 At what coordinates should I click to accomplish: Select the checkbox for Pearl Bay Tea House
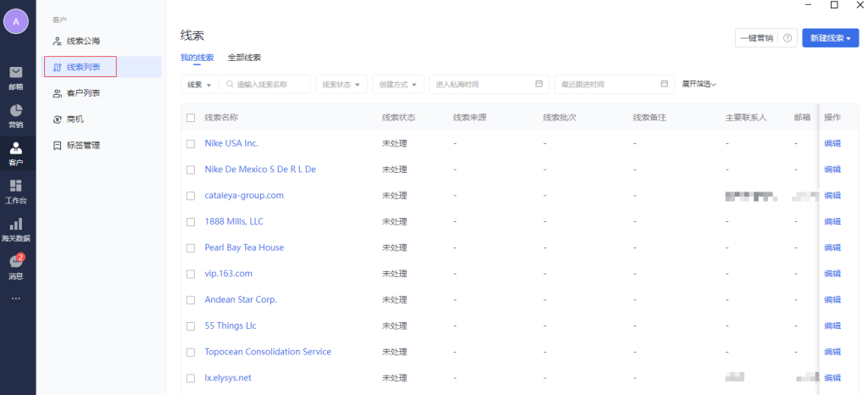191,248
